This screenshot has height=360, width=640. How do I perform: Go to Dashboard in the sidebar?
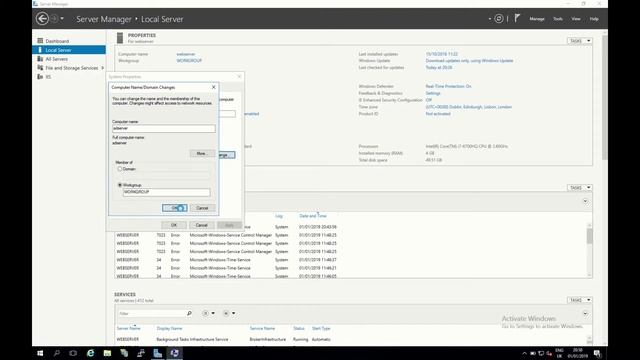tap(57, 41)
